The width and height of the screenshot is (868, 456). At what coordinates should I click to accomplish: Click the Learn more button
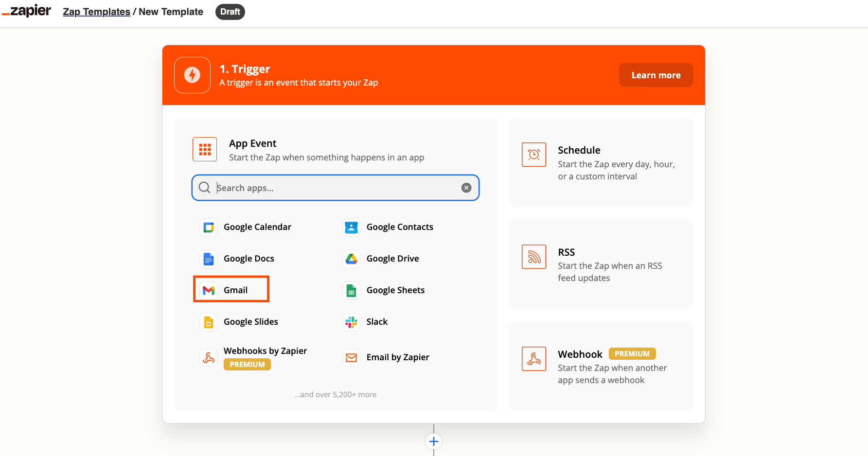[656, 75]
